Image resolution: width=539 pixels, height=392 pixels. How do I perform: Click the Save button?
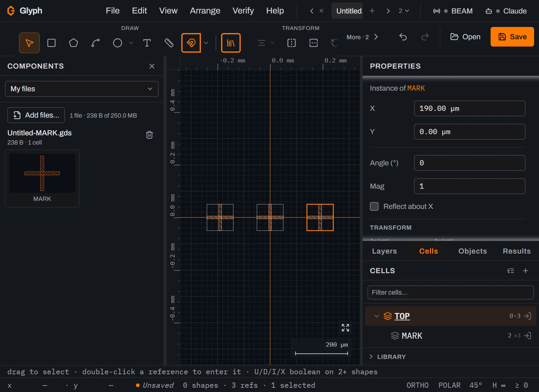point(512,37)
